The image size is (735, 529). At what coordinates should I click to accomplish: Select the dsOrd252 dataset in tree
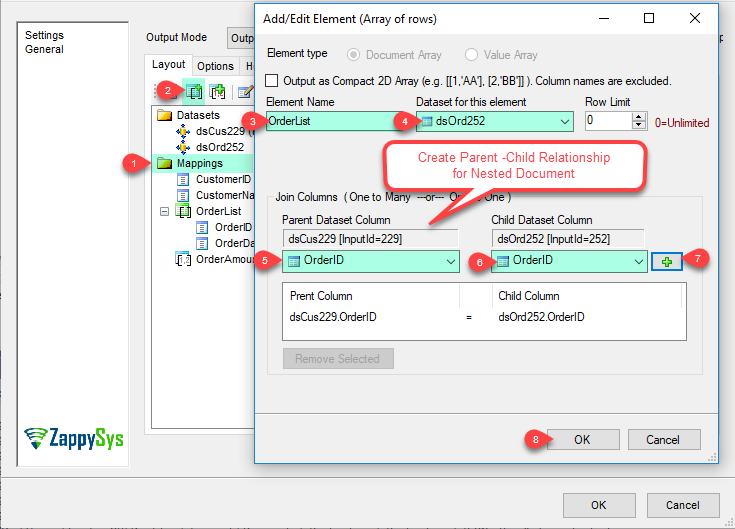210,147
